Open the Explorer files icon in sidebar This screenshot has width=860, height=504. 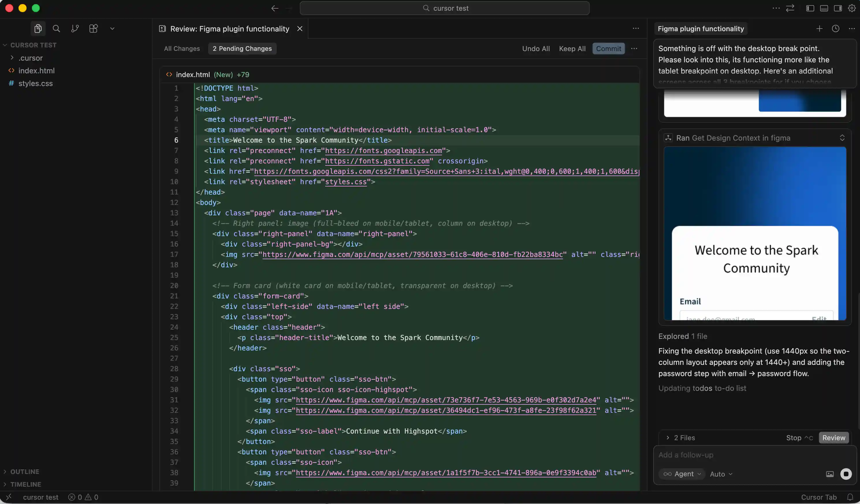[x=38, y=29]
